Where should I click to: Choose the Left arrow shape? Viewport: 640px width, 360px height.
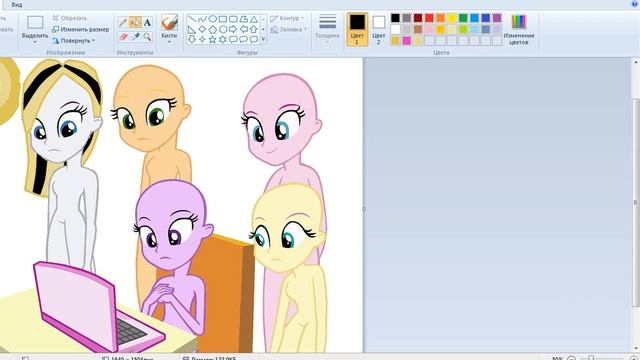(244, 29)
